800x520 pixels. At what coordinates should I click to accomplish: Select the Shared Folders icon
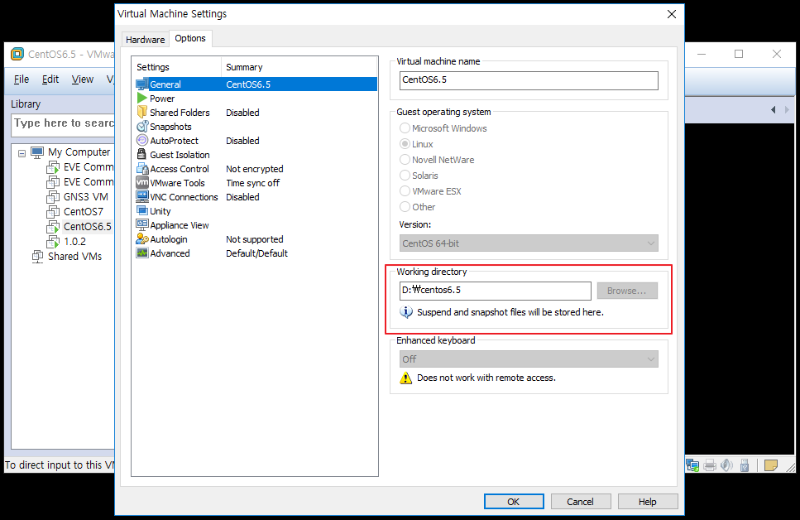coord(142,112)
